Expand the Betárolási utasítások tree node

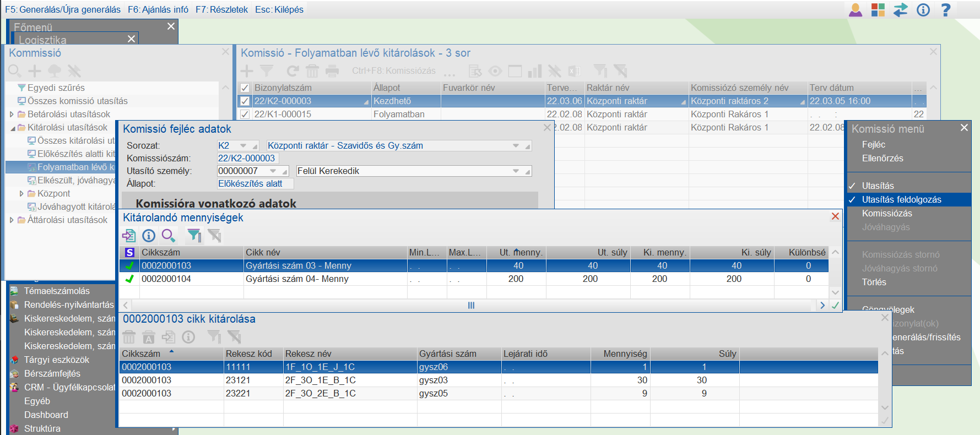tap(12, 115)
